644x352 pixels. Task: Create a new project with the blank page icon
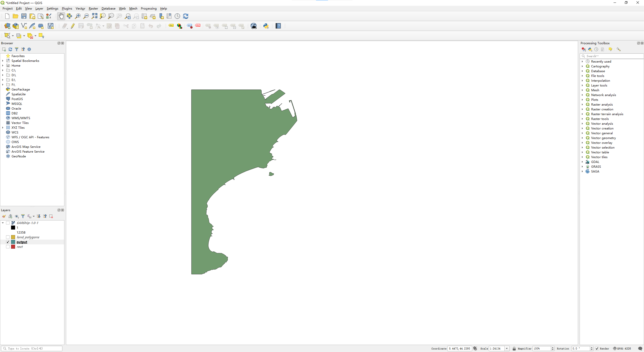[7, 16]
